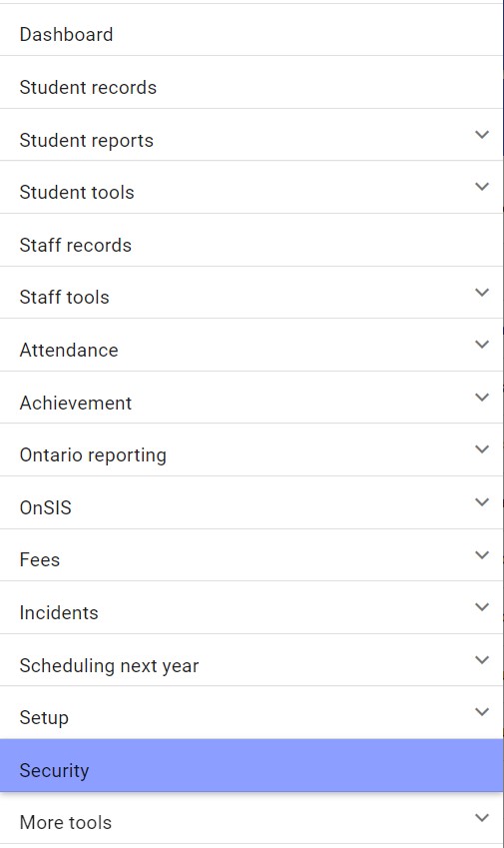Expand the Student reports chevron

coord(482,134)
